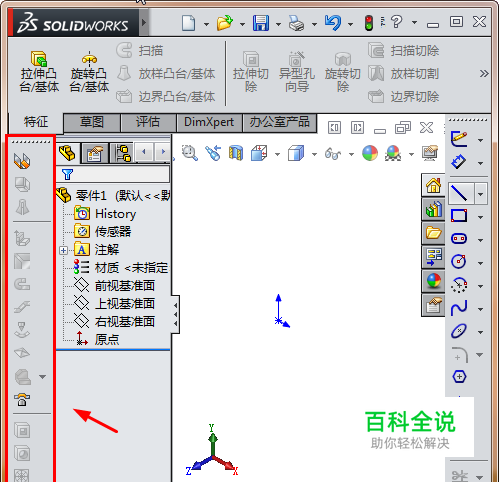Click the 拉伸切除 extruded cut tool

[x=251, y=72]
